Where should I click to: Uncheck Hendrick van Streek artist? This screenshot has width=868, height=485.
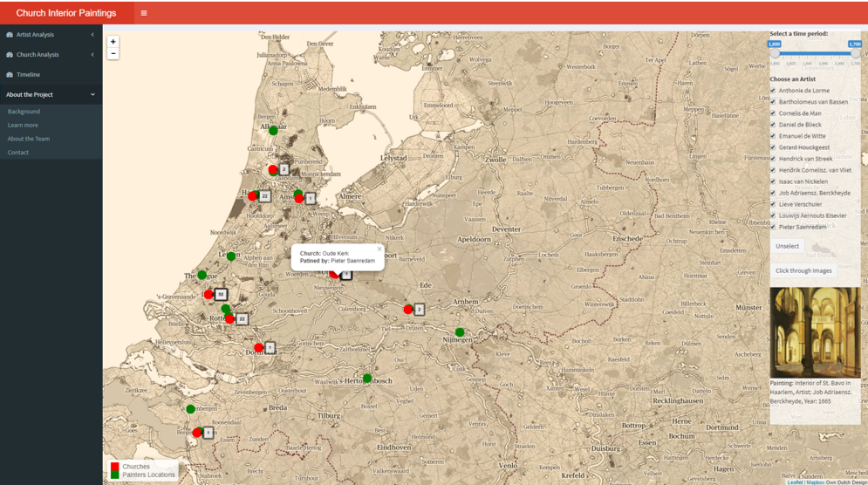773,159
